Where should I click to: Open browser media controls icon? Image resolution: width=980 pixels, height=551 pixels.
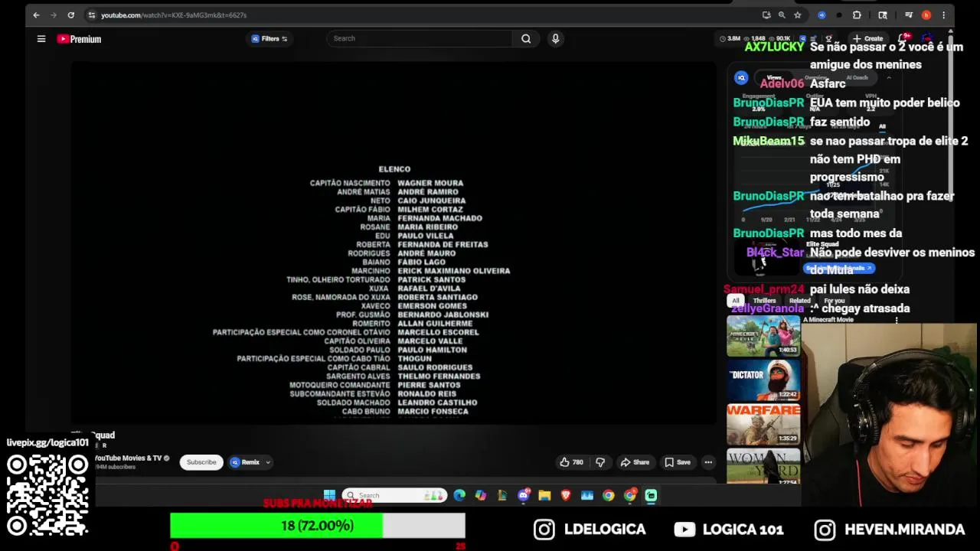(909, 15)
